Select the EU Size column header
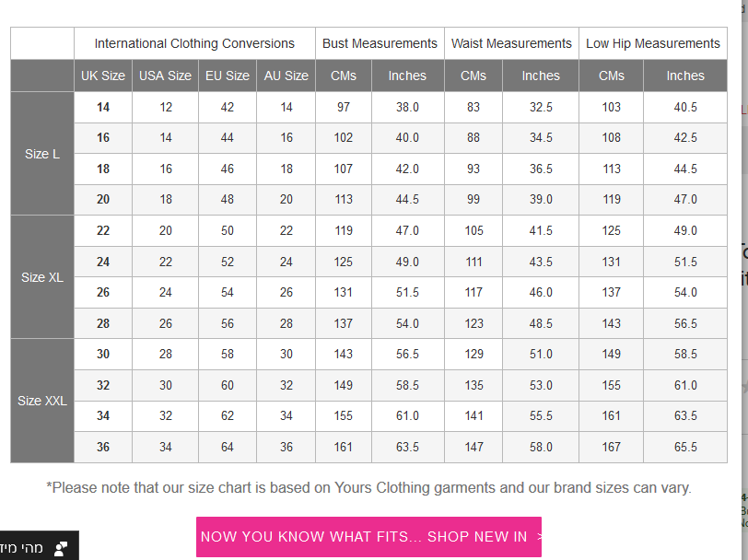The width and height of the screenshot is (748, 560). point(227,76)
